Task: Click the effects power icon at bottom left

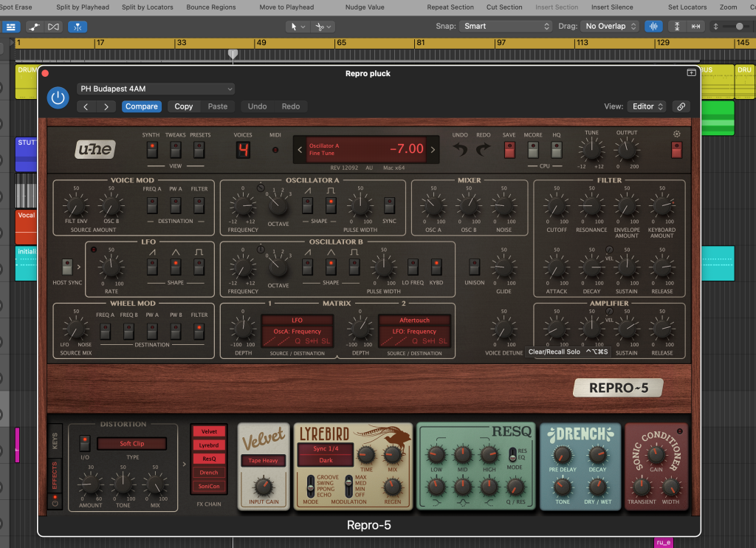Action: pos(55,501)
